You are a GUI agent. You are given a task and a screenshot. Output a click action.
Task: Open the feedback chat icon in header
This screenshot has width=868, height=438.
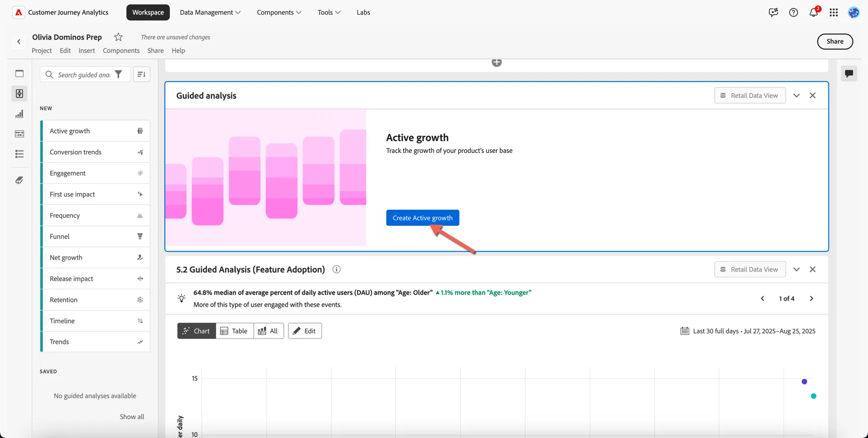tap(773, 13)
